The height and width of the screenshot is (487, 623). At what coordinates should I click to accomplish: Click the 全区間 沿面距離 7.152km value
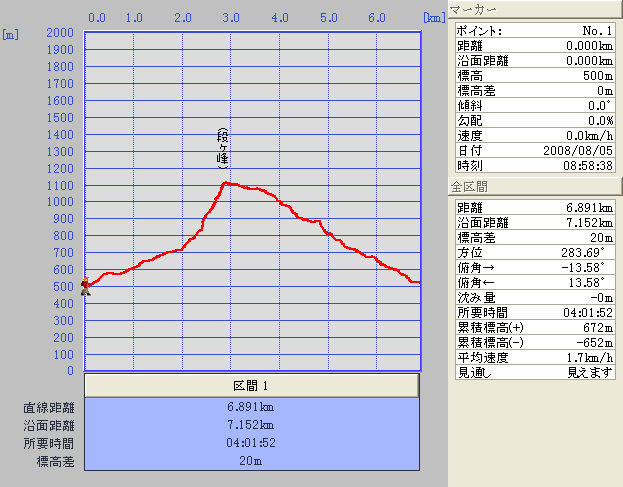click(590, 222)
